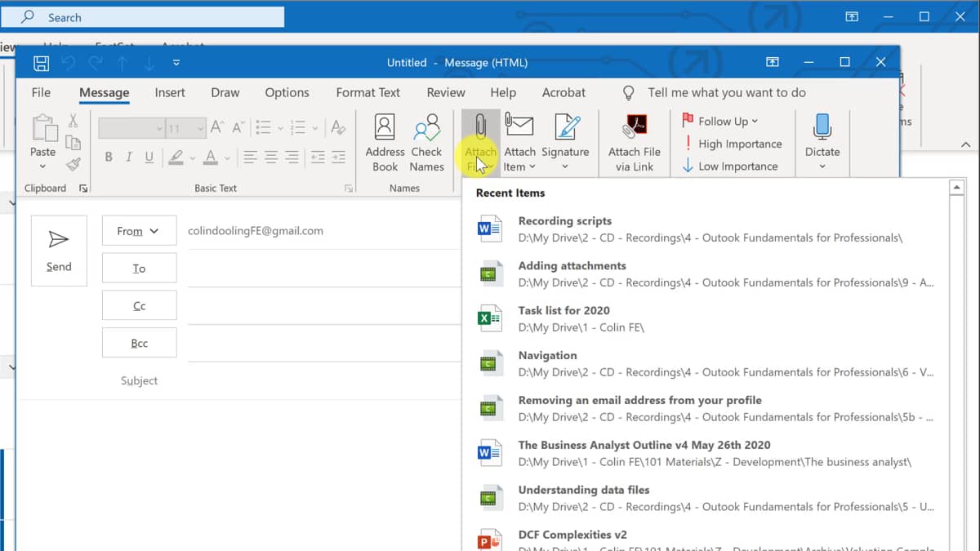The height and width of the screenshot is (551, 980).
Task: Select the Format Painter brush
Action: tap(73, 164)
